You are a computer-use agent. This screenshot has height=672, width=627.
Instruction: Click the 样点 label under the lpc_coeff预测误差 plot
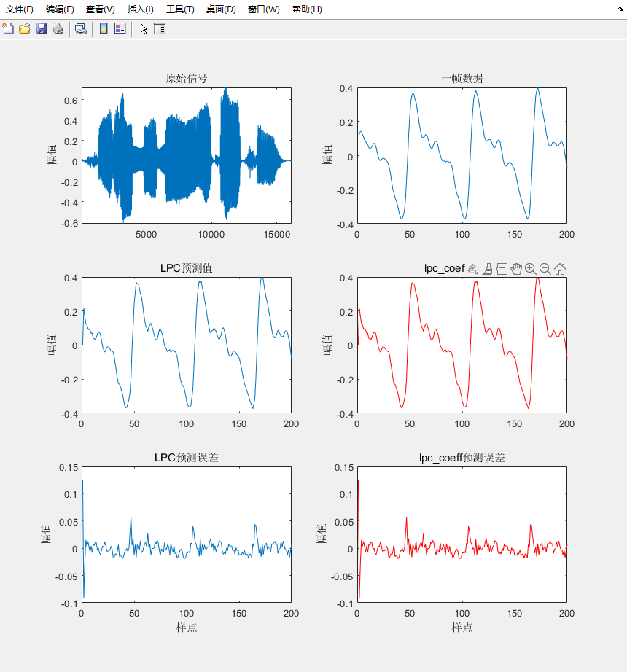coord(462,628)
